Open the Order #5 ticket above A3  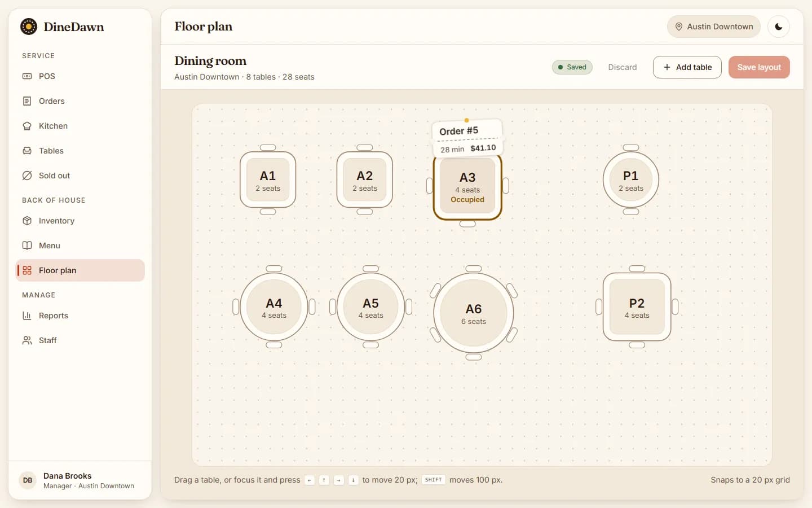point(467,138)
